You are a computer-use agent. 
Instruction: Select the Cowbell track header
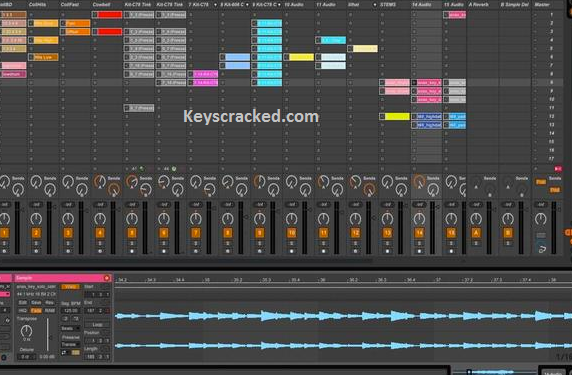pos(107,5)
